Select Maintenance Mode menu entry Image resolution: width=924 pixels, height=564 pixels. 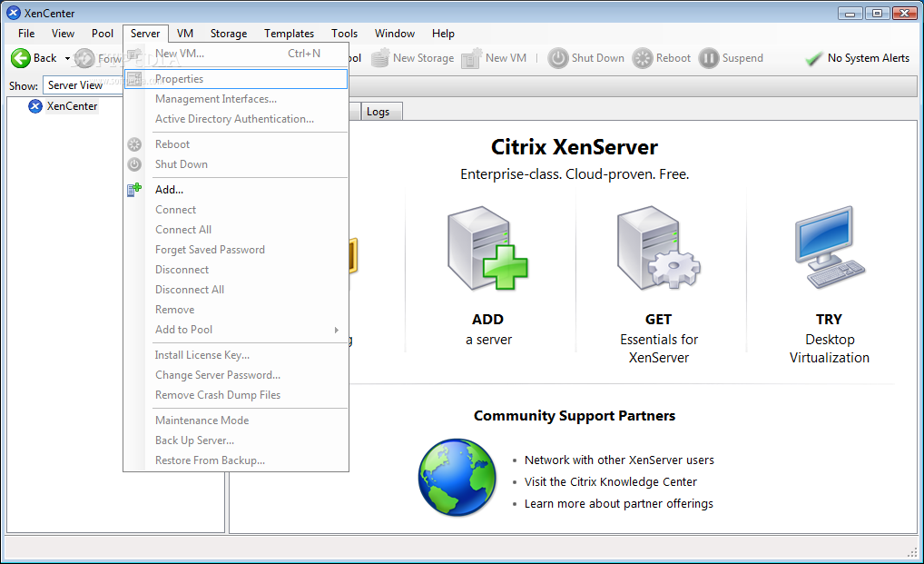pos(236,421)
